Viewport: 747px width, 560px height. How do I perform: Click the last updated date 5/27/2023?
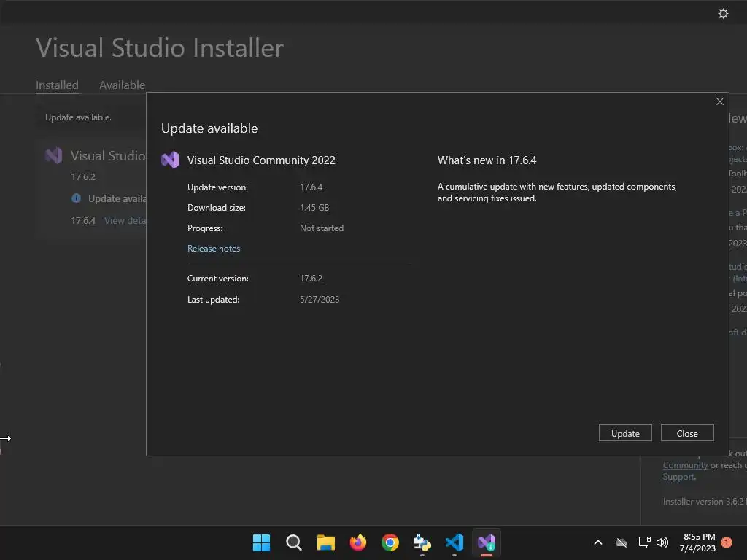pyautogui.click(x=320, y=299)
